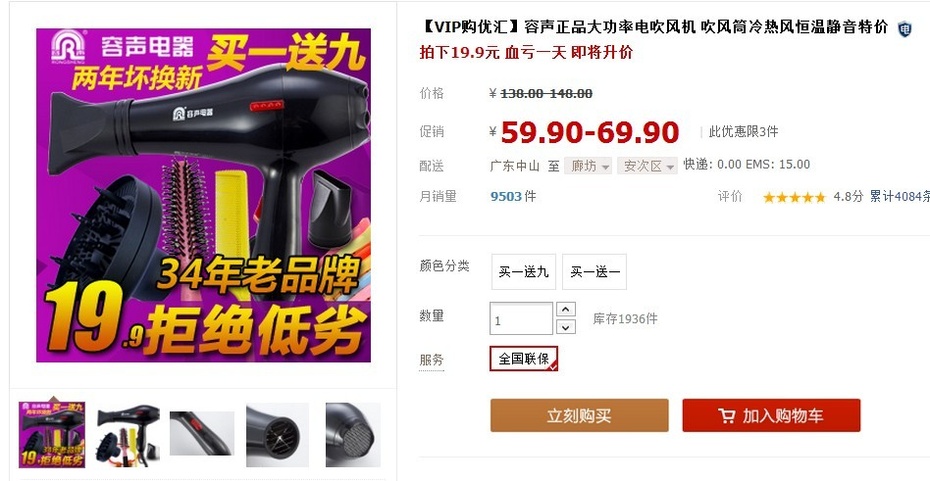Decrease quantity with the down arrow
The image size is (930, 481).
(566, 327)
